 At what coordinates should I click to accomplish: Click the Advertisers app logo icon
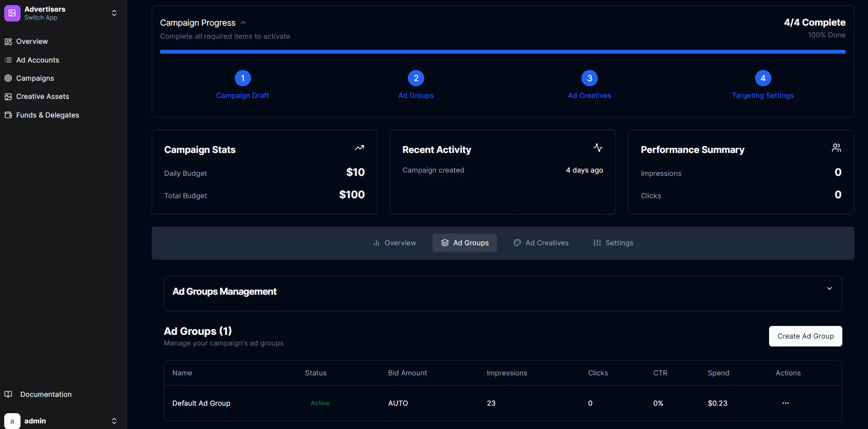pyautogui.click(x=12, y=13)
